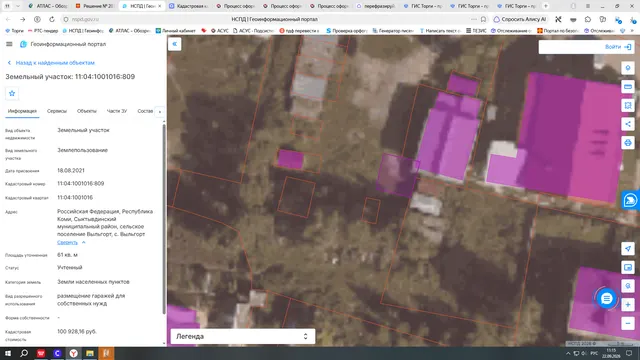Bookmark this page in address bar
Viewport: 640px width, 360px height.
pos(483,19)
